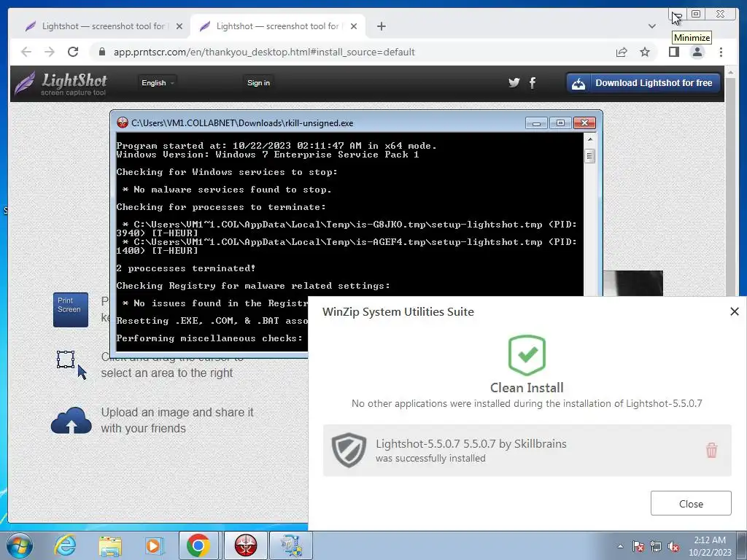Viewport: 747px width, 560px height.
Task: Click the page scrollbar up arrow
Action: pos(730,73)
